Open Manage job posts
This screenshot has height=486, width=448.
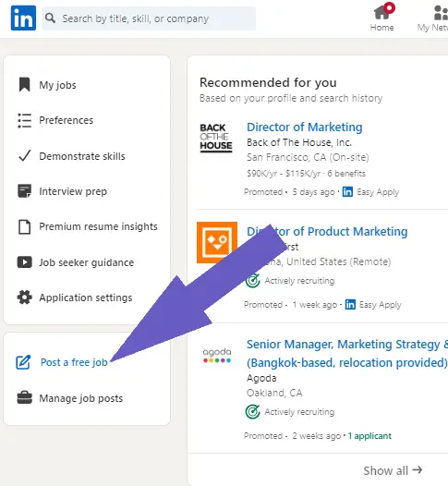pyautogui.click(x=81, y=398)
